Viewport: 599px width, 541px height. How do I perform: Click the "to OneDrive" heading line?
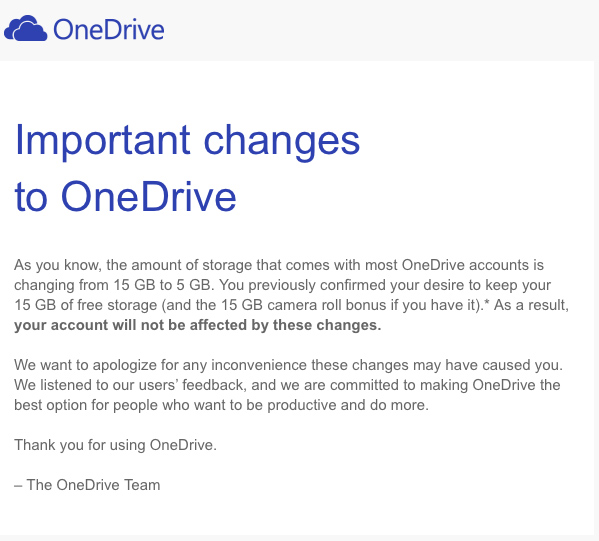click(125, 196)
